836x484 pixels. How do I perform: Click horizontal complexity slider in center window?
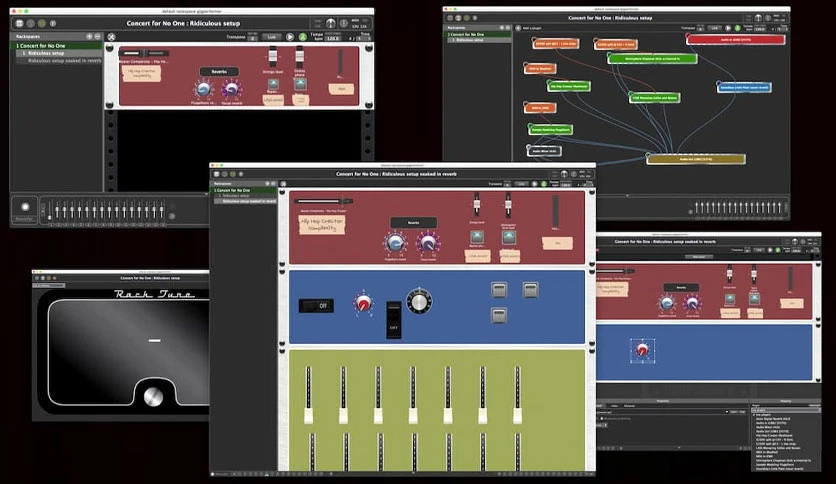pyautogui.click(x=322, y=201)
